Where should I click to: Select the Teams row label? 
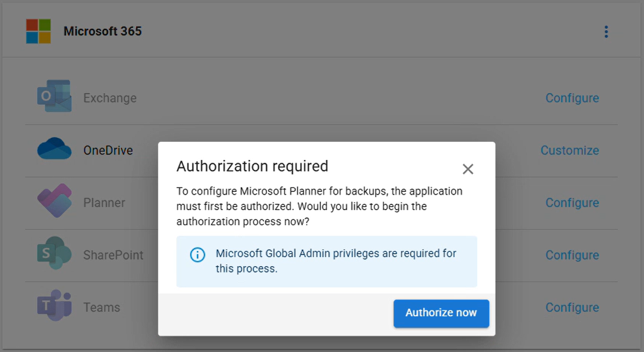coord(102,307)
